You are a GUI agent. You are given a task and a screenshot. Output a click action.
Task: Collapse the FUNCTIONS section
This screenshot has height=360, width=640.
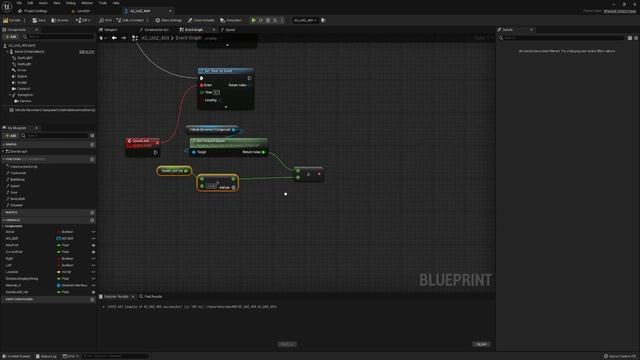[x=4, y=159]
